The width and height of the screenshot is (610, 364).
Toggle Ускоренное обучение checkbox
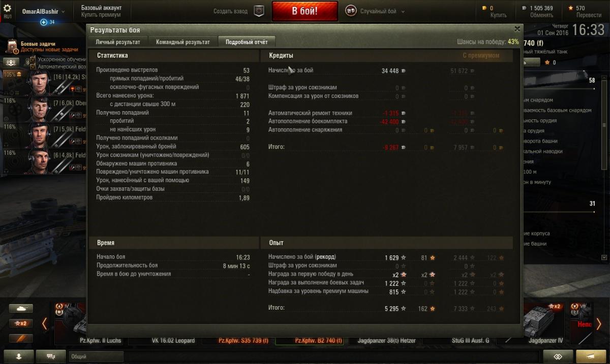(33, 59)
